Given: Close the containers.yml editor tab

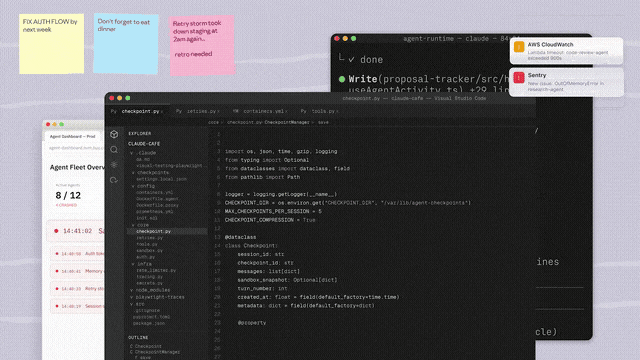Looking at the screenshot, I should click(286, 111).
